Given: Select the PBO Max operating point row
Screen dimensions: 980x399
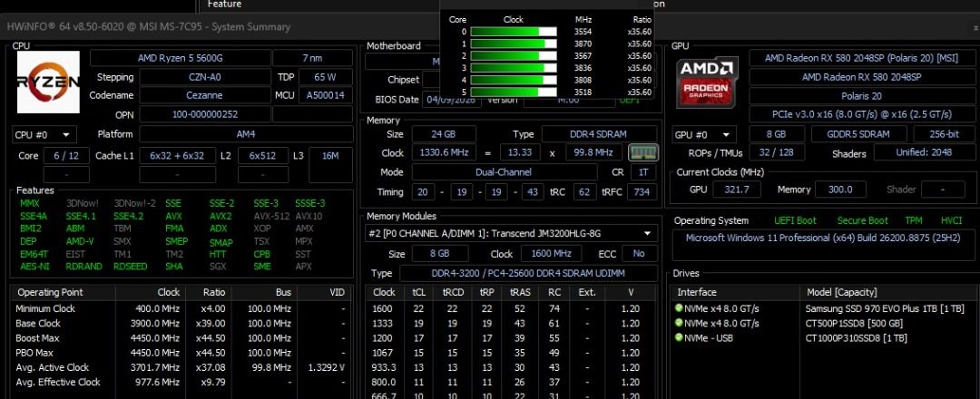Looking at the screenshot, I should [x=182, y=353].
